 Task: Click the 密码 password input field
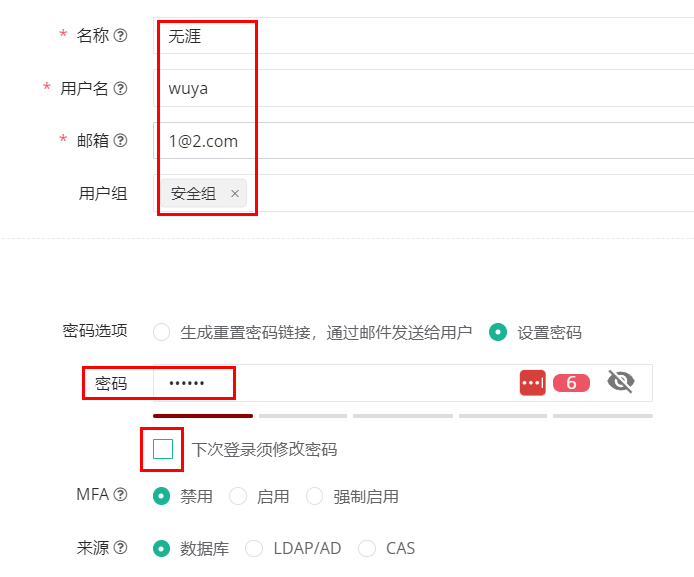click(x=336, y=383)
